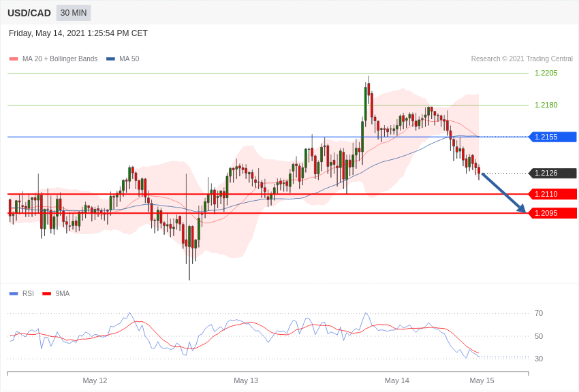Click the RSI 50 level label
The width and height of the screenshot is (579, 392).
pyautogui.click(x=539, y=336)
